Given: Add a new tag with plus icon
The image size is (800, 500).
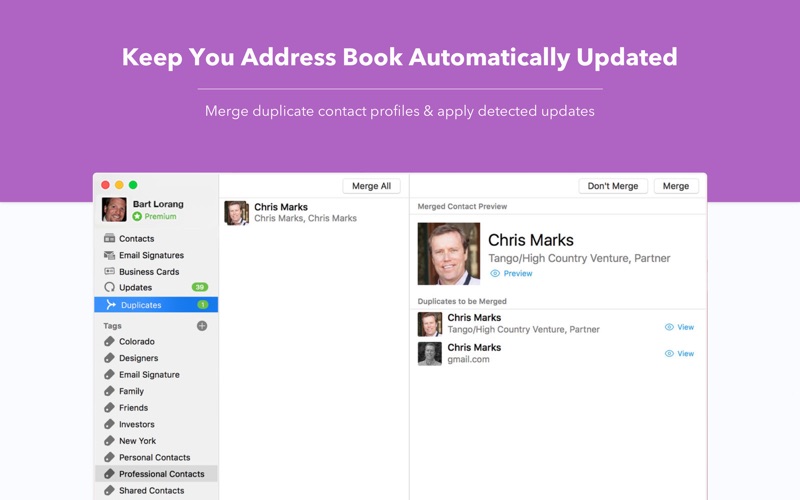Looking at the screenshot, I should click(x=202, y=326).
